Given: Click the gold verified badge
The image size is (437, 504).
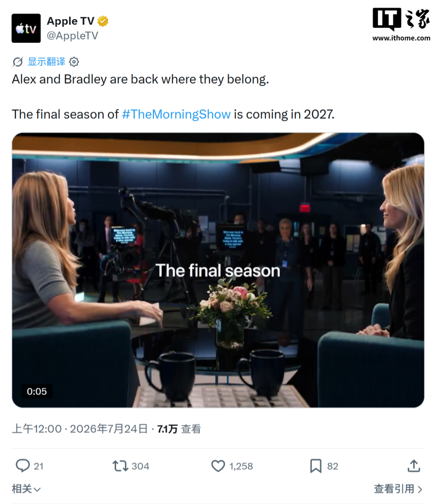Looking at the screenshot, I should click(103, 21).
